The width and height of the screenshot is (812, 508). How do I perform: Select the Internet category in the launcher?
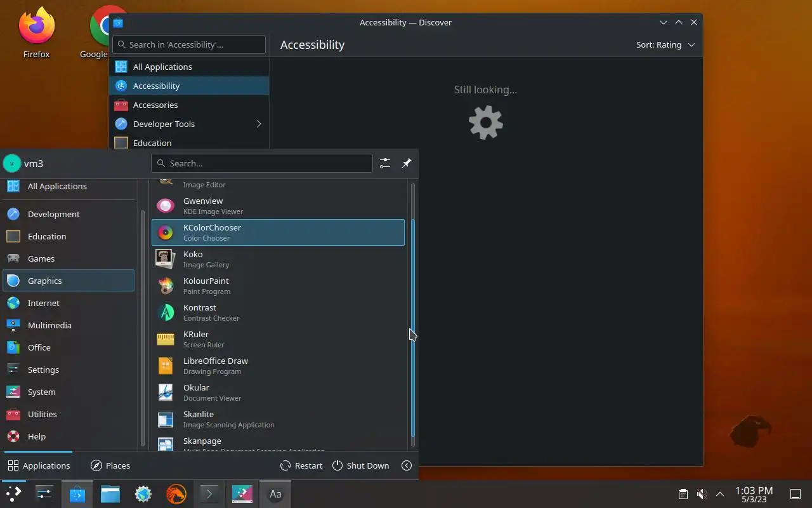(69, 303)
